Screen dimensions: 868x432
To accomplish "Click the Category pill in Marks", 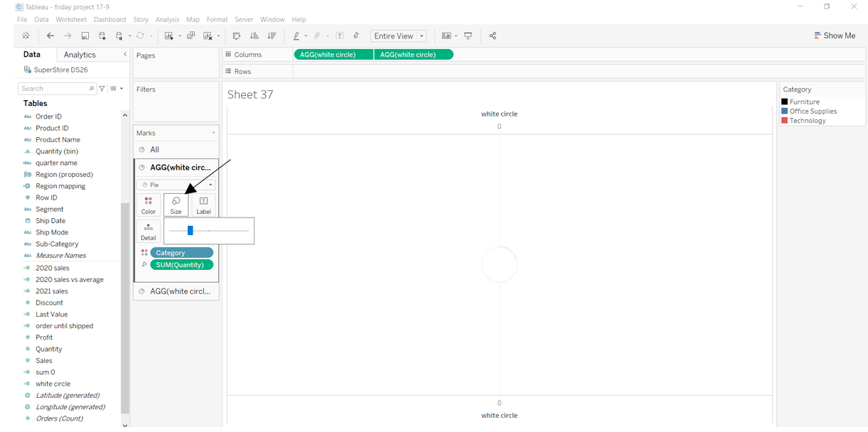I will tap(181, 252).
